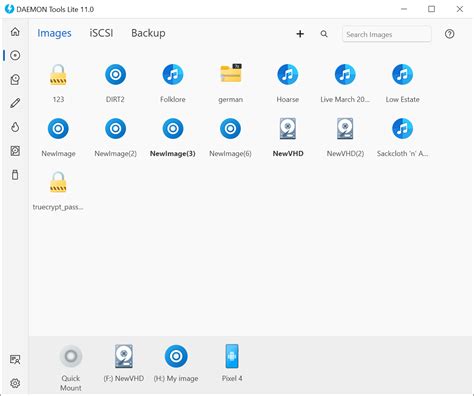
Task: Minimize the DAEMON Tools window
Action: [x=404, y=9]
